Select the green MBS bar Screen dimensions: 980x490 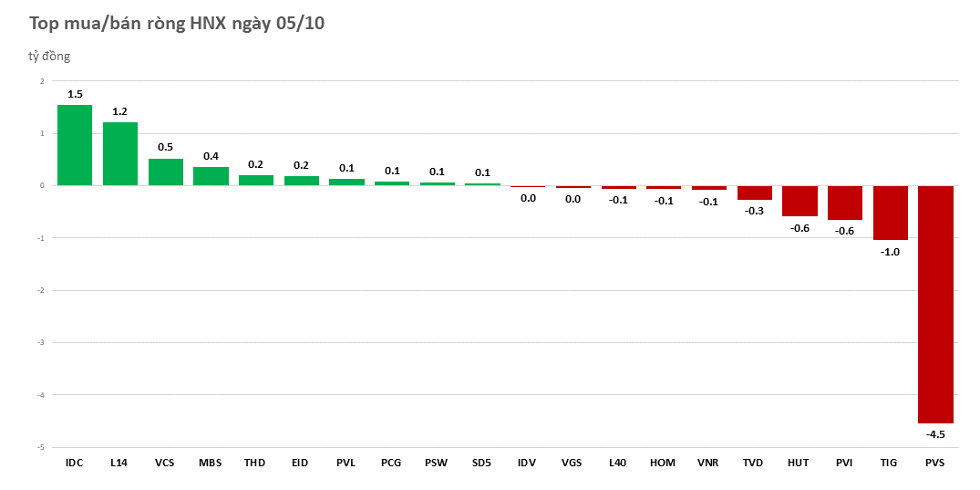tap(211, 176)
